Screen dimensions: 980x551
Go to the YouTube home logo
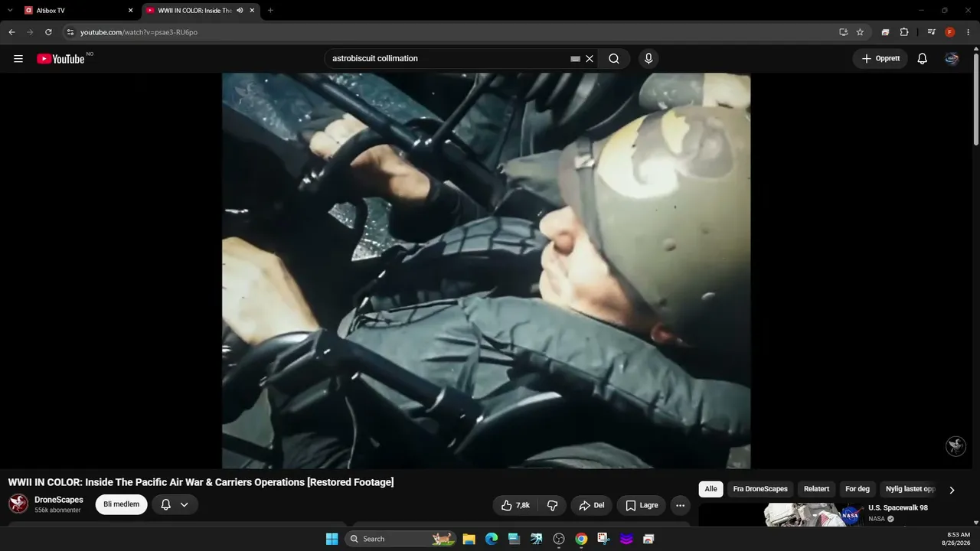60,59
